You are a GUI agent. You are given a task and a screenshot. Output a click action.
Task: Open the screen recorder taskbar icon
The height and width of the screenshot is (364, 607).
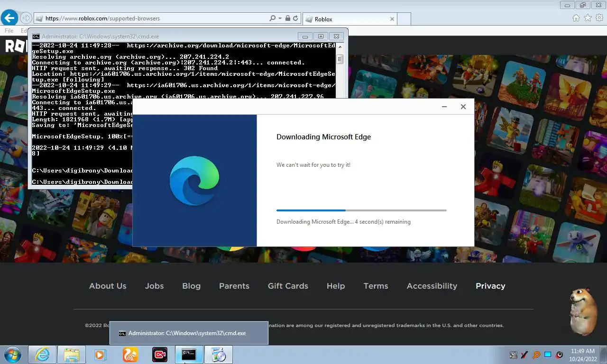160,355
